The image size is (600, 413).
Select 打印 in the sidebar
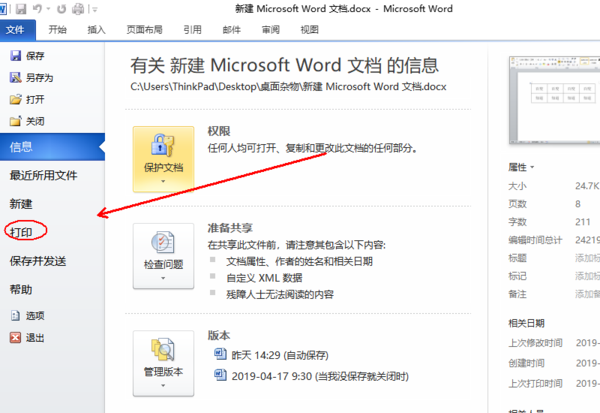point(21,232)
